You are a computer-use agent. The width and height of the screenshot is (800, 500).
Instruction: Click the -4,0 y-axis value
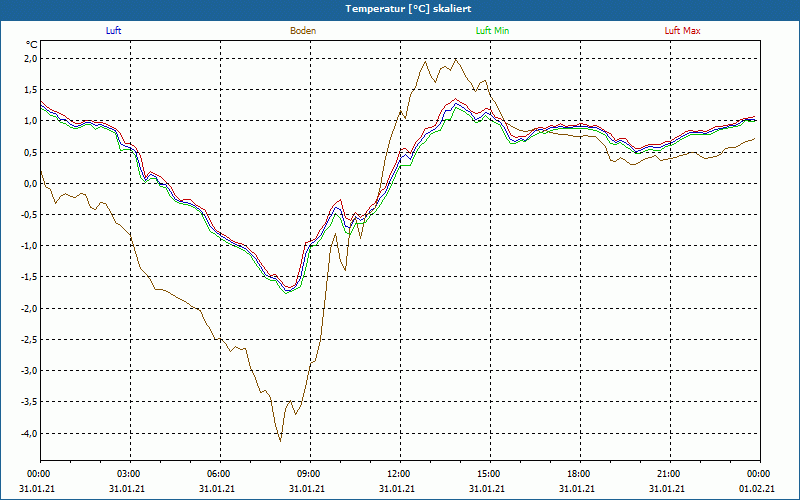(30, 434)
